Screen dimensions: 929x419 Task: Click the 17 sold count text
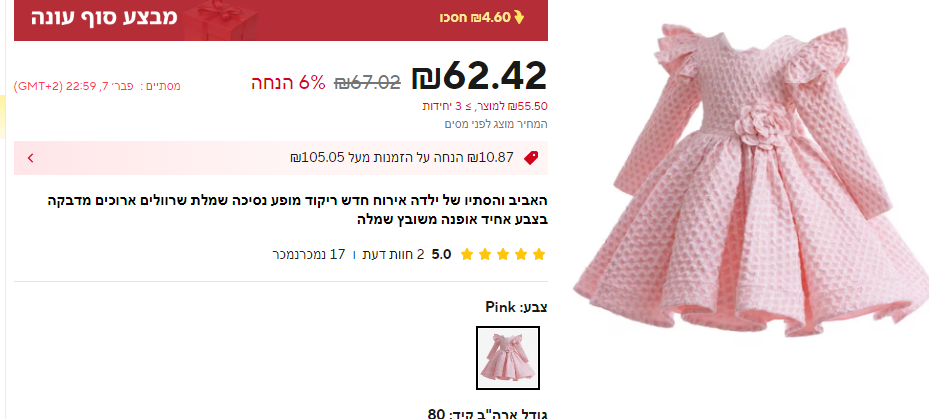(309, 255)
